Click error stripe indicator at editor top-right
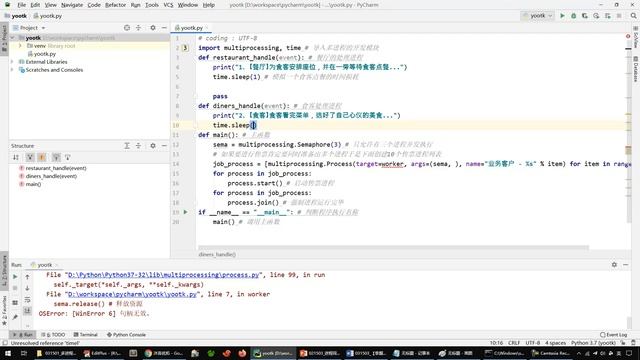640x360 pixels. point(628,37)
